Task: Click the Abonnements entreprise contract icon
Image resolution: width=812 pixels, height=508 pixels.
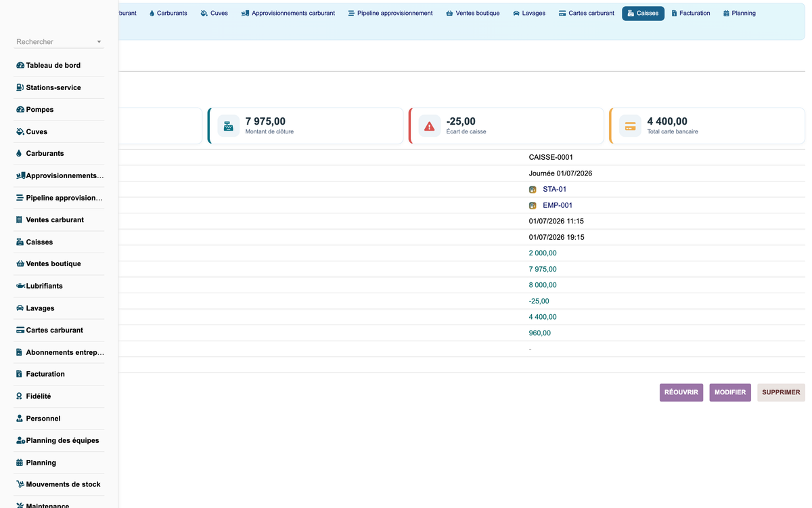Action: (x=20, y=352)
